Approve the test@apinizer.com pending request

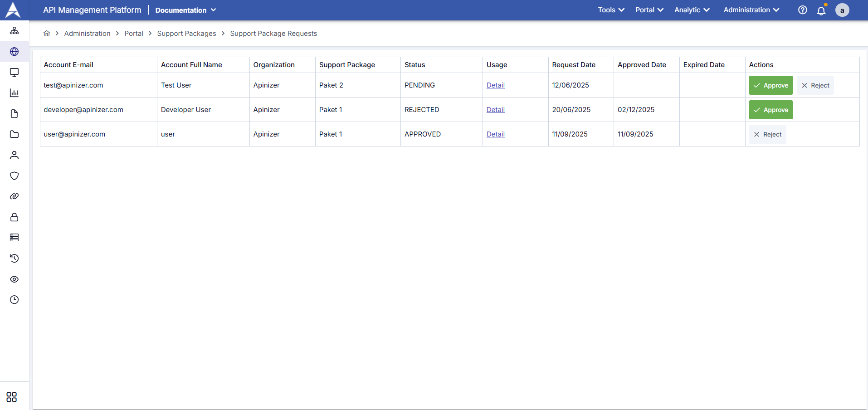(770, 85)
